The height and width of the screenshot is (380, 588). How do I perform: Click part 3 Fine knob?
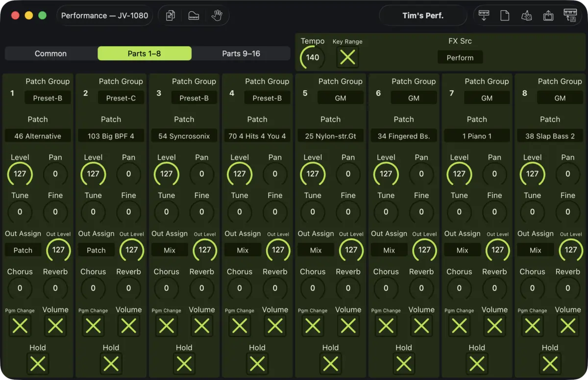coord(201,212)
